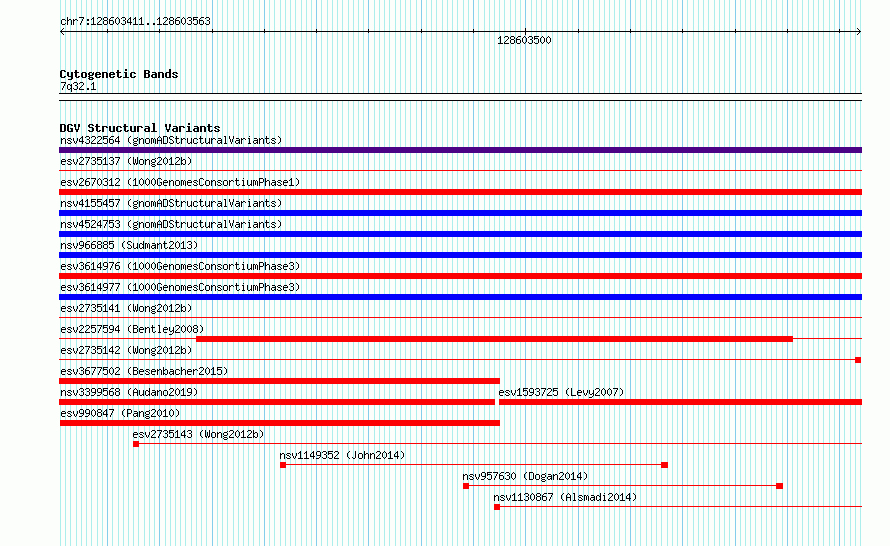Click the DGV Structural Variants track title
The image size is (890, 546).
pyautogui.click(x=140, y=128)
